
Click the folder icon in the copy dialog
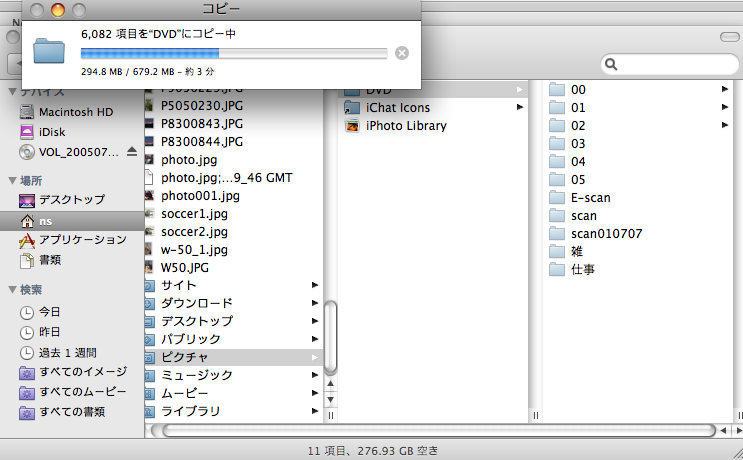(49, 51)
